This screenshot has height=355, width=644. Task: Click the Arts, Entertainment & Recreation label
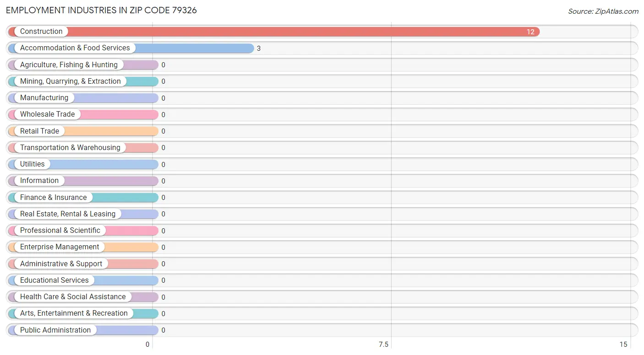point(74,313)
